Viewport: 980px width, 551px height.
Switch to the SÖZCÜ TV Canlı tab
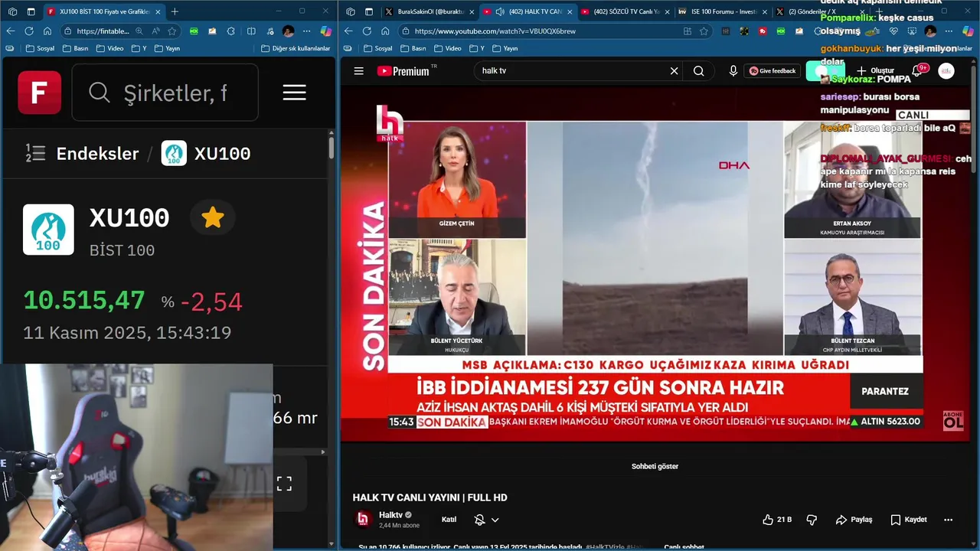[624, 11]
